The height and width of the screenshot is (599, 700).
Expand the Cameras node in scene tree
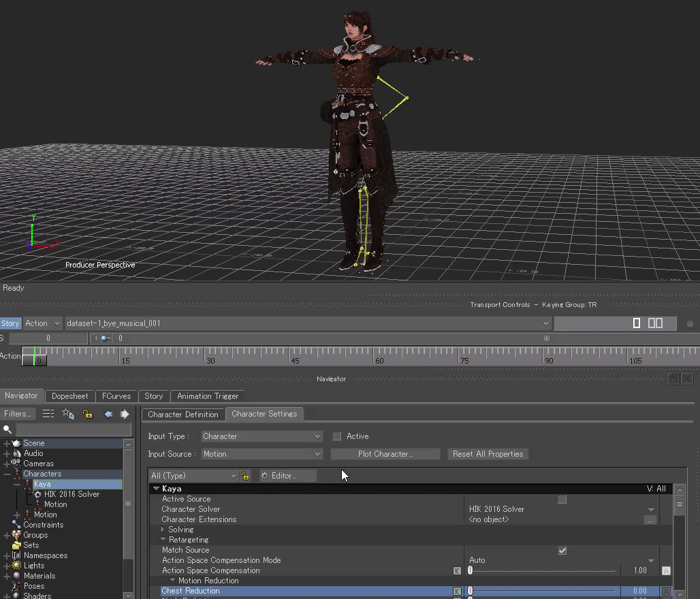pyautogui.click(x=7, y=464)
